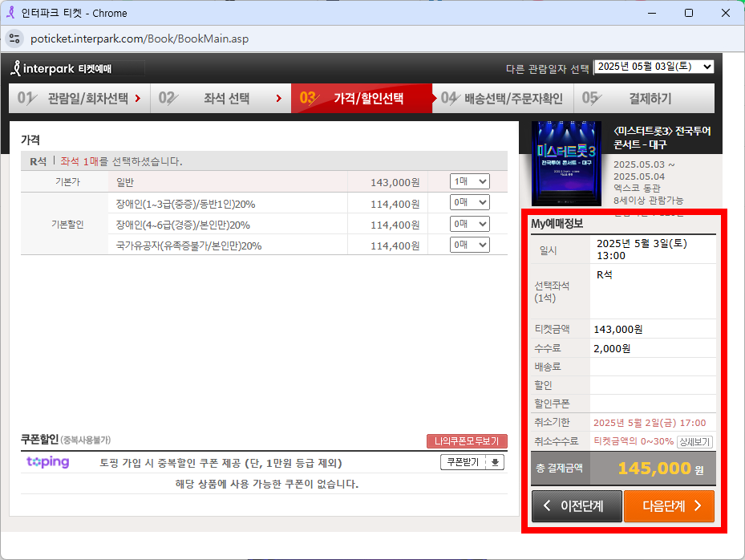Click 장애인(1~3급(중증)/동반1인)20% discount label
745x560 pixels.
pos(186,204)
